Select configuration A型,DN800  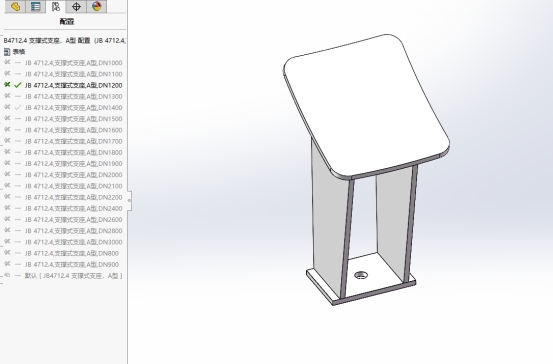pyautogui.click(x=72, y=253)
